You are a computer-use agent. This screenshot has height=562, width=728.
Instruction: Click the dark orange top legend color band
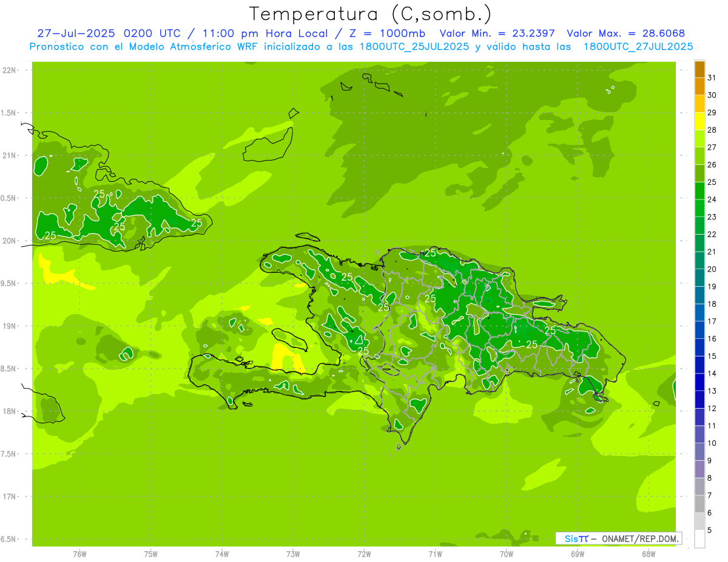[699, 69]
